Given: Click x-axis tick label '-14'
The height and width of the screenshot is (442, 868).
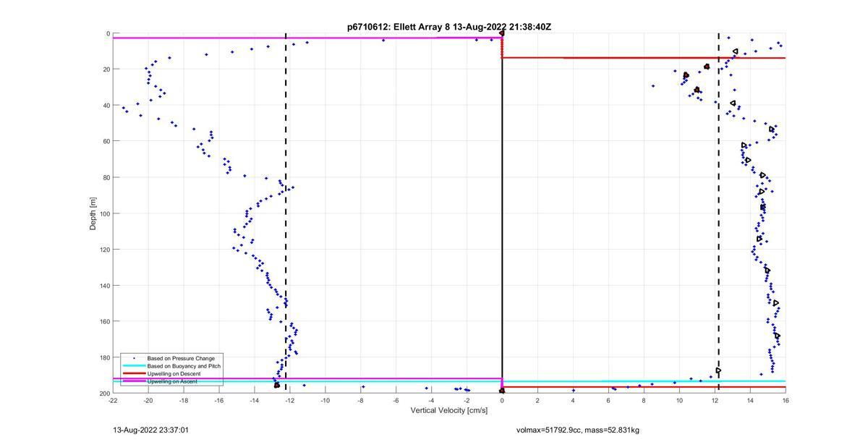Looking at the screenshot, I should tap(255, 400).
